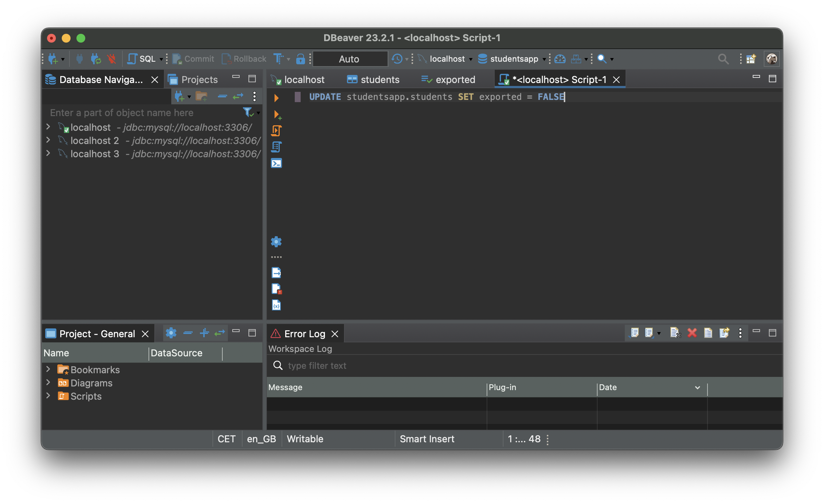Click the execution log icon with red badge

[277, 289]
